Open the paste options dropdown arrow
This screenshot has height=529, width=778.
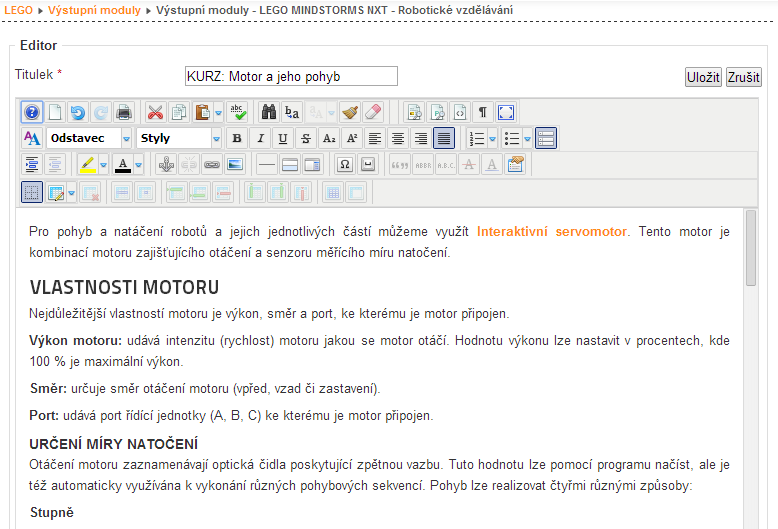pos(218,113)
